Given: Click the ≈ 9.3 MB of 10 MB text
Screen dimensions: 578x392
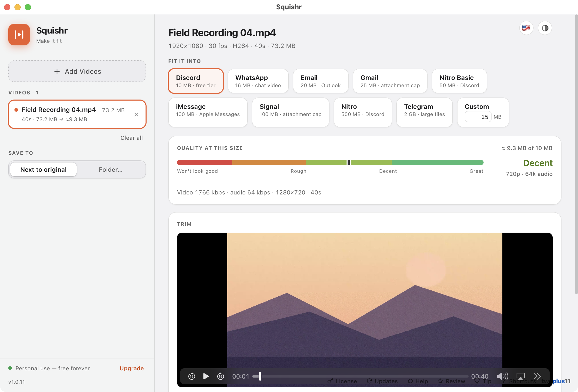Looking at the screenshot, I should [527, 148].
